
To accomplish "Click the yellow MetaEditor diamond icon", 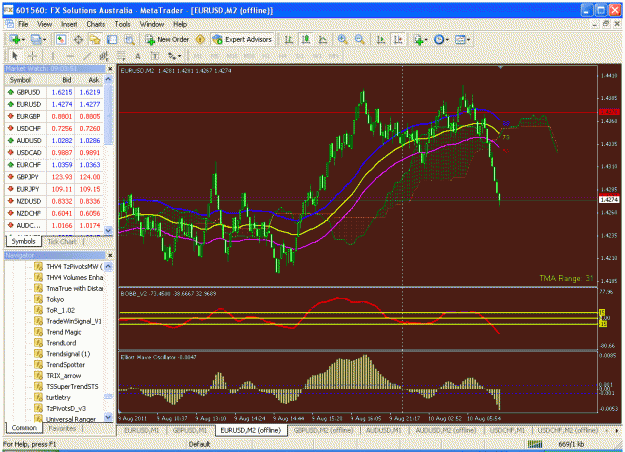I will [x=200, y=39].
